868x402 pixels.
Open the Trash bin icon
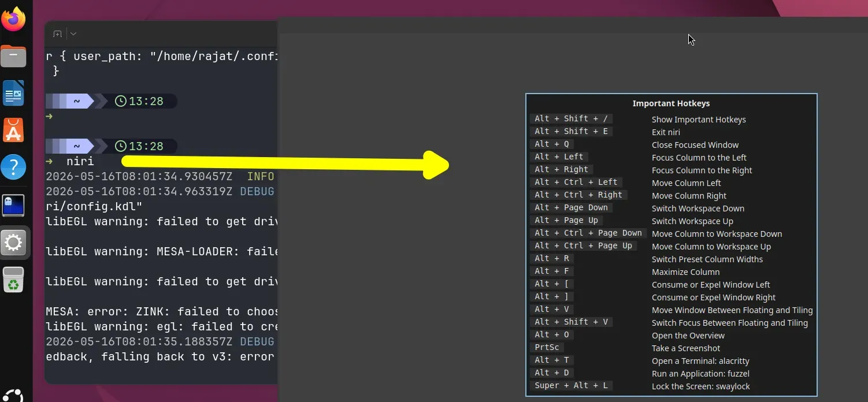(x=13, y=279)
